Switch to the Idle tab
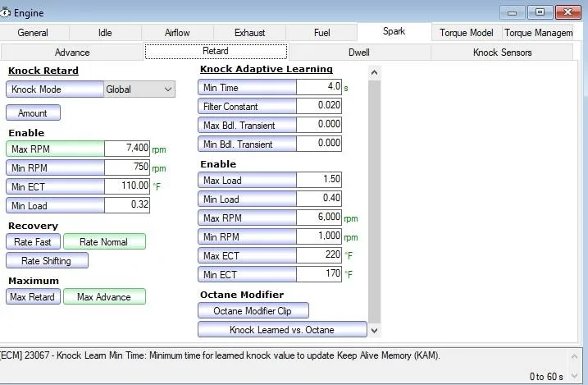 pos(105,33)
